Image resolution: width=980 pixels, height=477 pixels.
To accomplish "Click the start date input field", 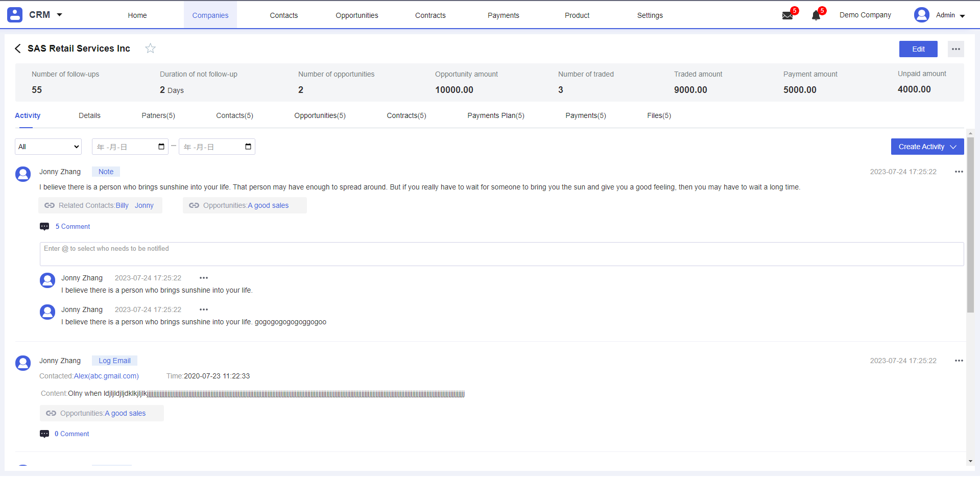I will (x=130, y=147).
